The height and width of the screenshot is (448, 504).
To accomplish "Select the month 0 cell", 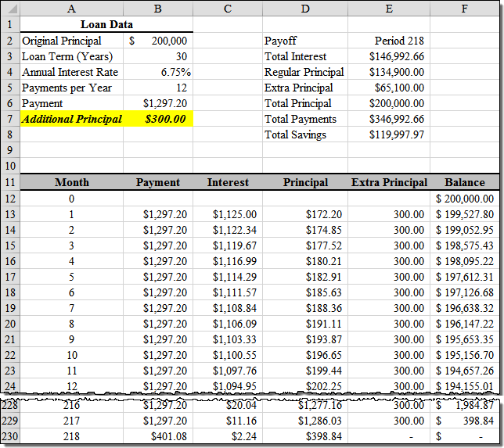I will coord(72,199).
